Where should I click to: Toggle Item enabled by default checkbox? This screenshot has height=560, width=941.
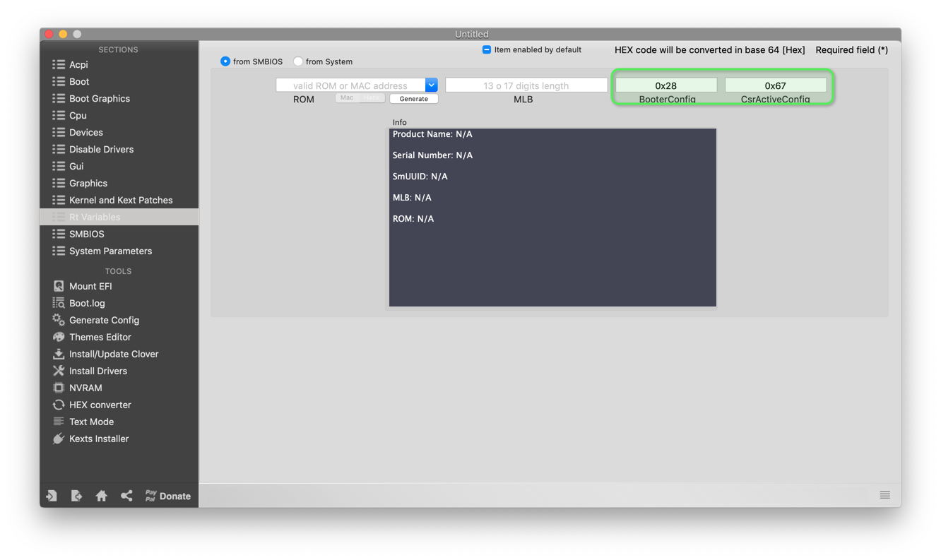(x=487, y=49)
